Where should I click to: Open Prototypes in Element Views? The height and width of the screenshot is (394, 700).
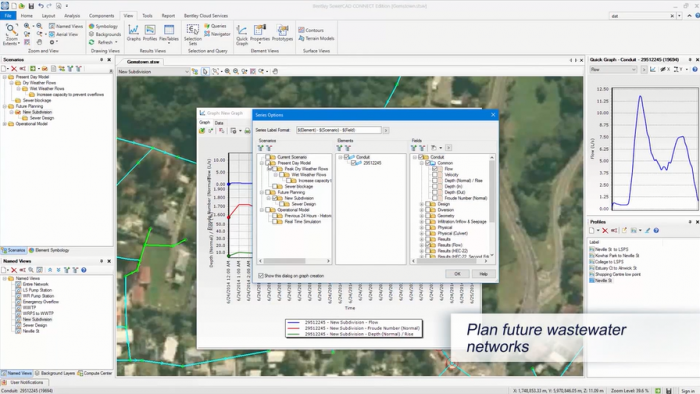283,33
